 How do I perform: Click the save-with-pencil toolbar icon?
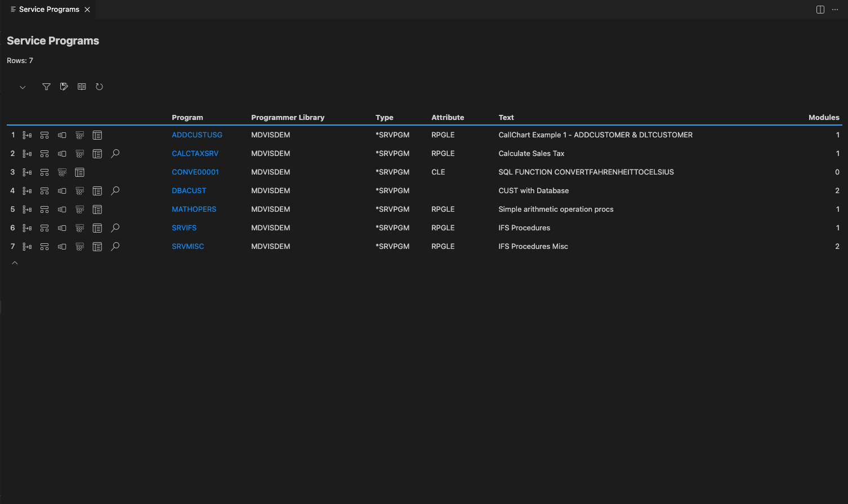(64, 87)
